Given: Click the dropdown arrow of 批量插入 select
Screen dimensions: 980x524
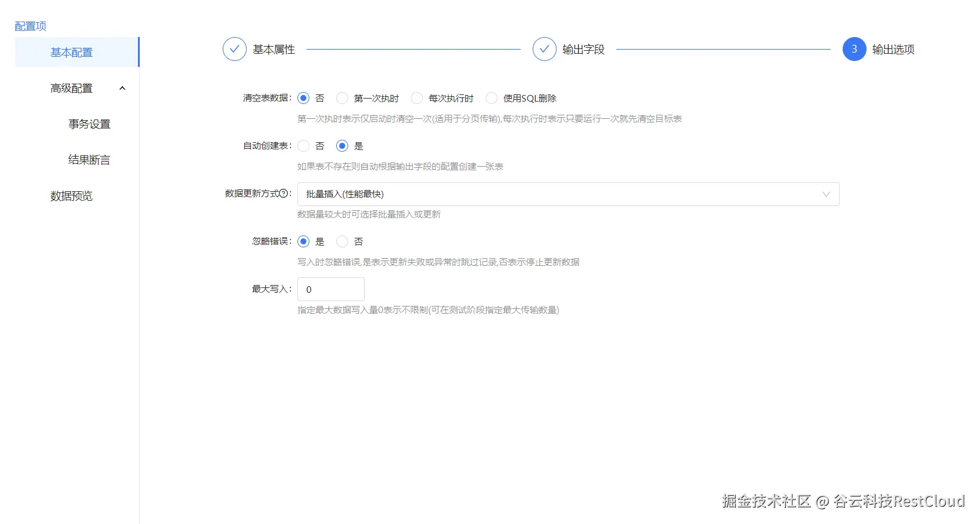Looking at the screenshot, I should coord(826,194).
